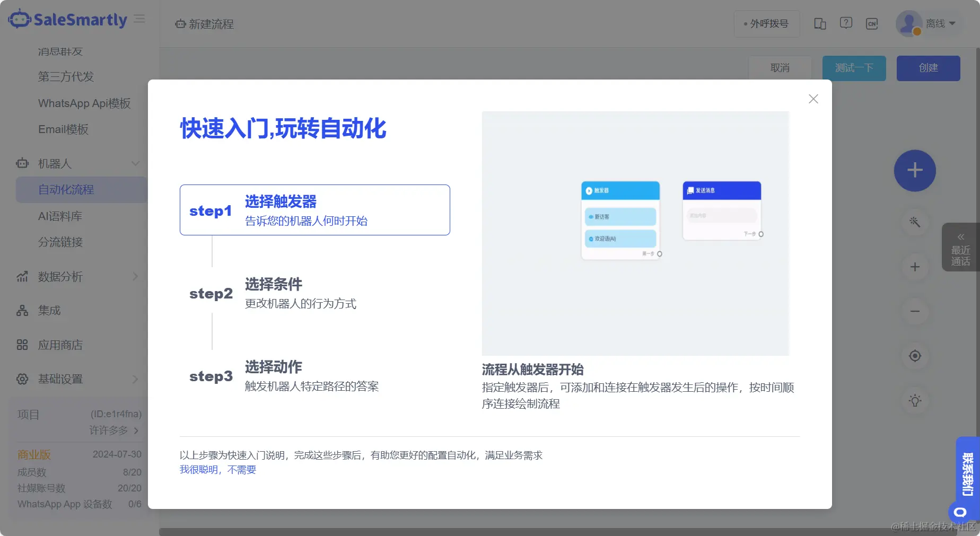The image size is (980, 536).
Task: Click the 机器人 robot icon in sidebar
Action: [22, 163]
